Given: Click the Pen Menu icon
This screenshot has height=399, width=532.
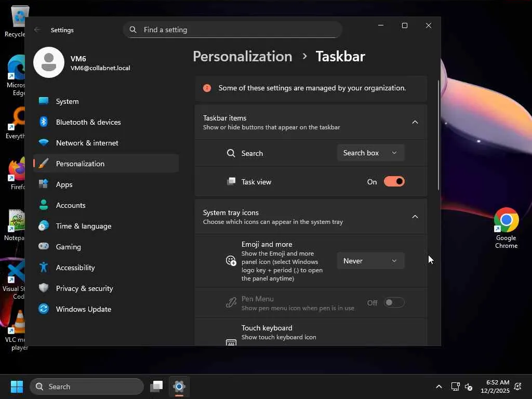Looking at the screenshot, I should click(231, 302).
